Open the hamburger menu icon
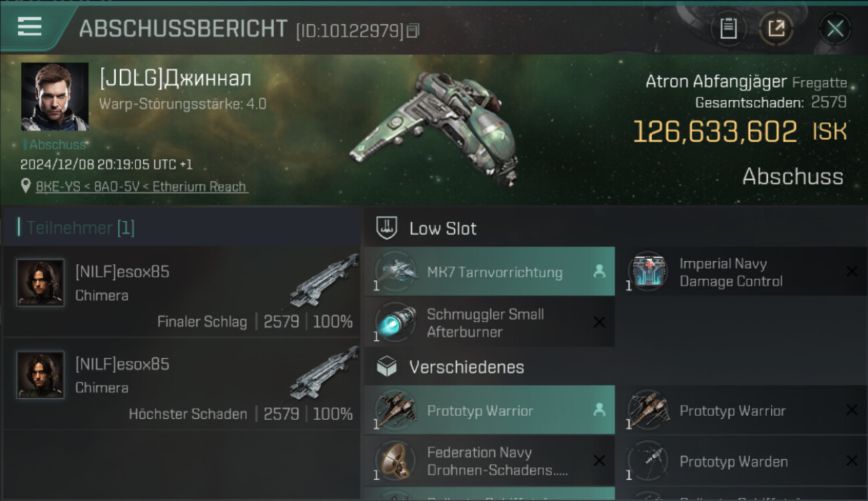This screenshot has width=868, height=501. tap(29, 26)
